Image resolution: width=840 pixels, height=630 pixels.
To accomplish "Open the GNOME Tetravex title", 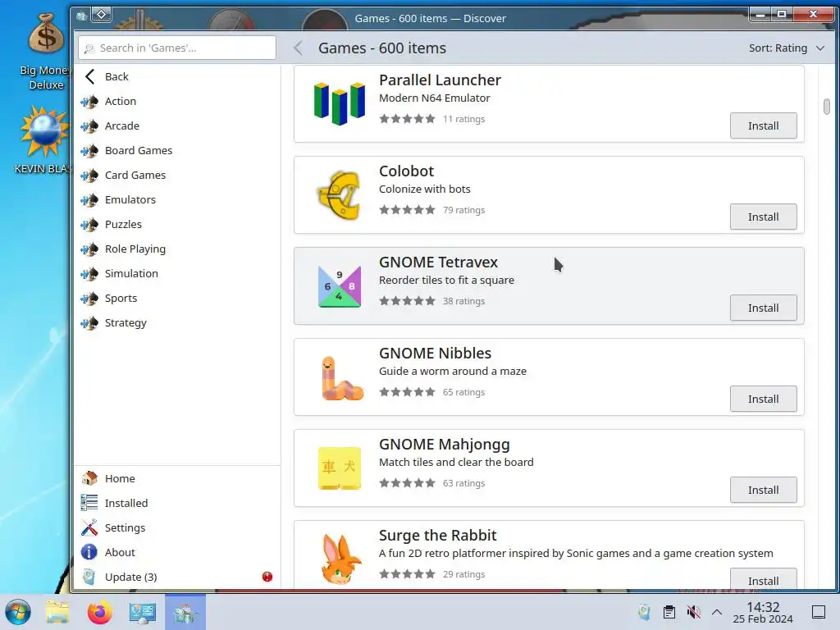I will click(438, 262).
